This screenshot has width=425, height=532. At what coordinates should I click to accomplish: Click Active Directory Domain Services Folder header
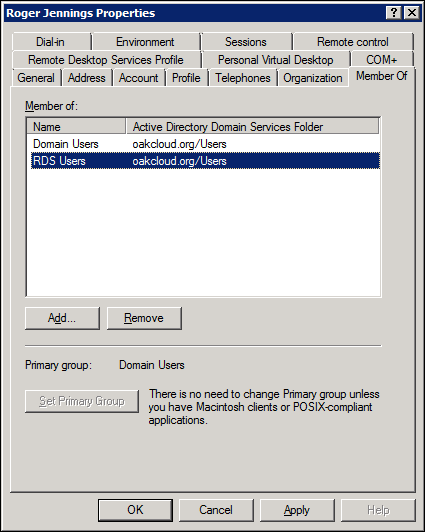click(x=253, y=127)
